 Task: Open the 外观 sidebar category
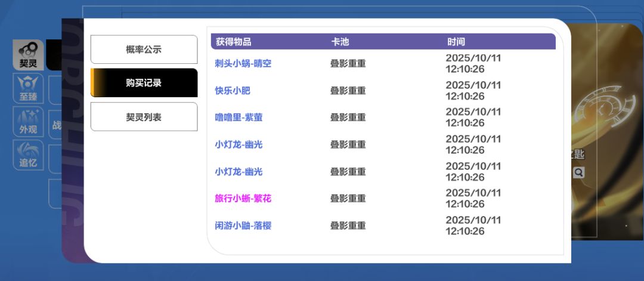(x=28, y=121)
